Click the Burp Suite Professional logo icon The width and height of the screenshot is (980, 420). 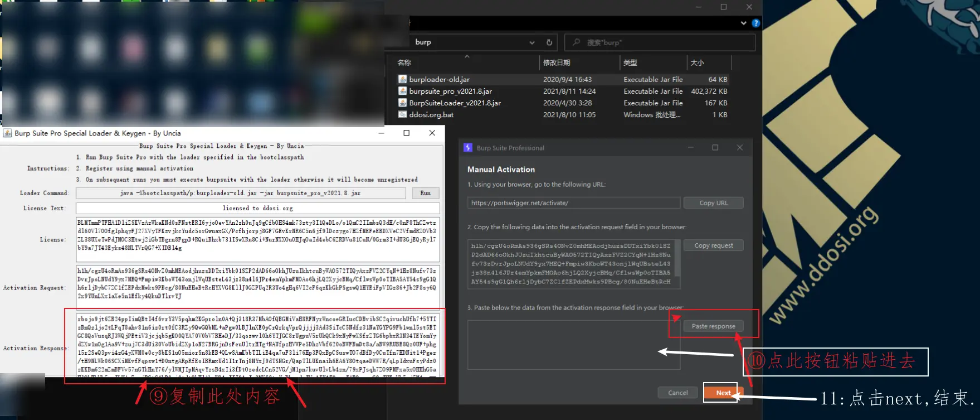pos(468,148)
